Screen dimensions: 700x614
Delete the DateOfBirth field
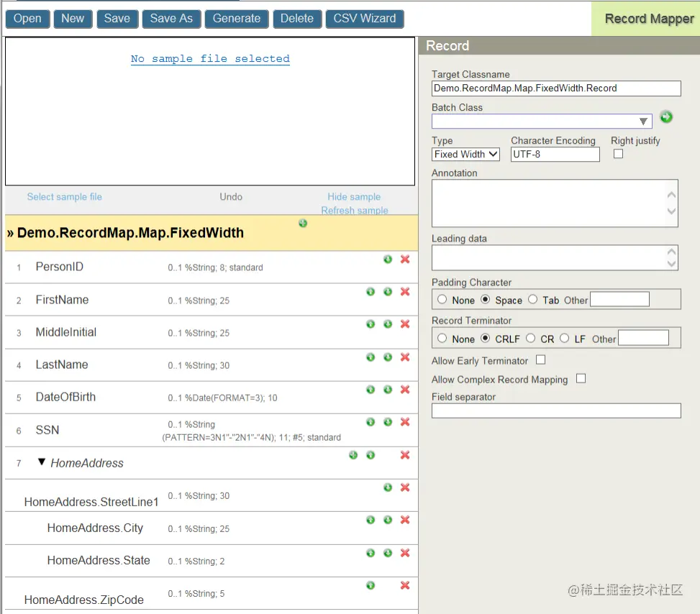(405, 390)
